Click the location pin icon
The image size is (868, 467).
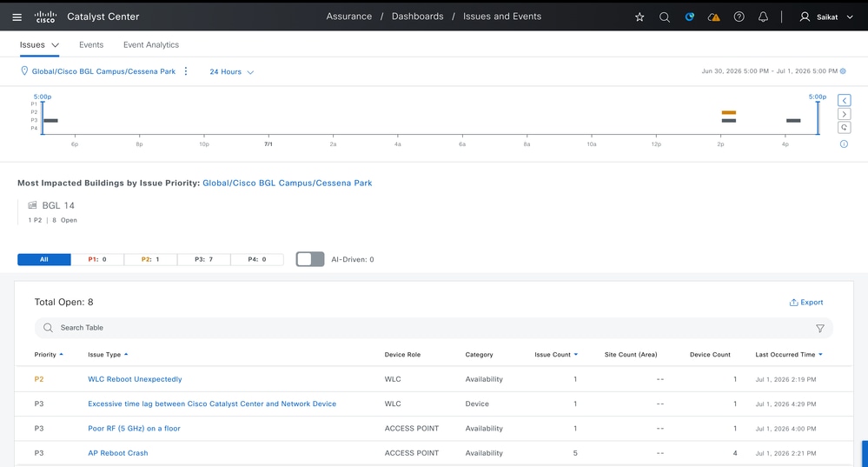[x=24, y=71]
